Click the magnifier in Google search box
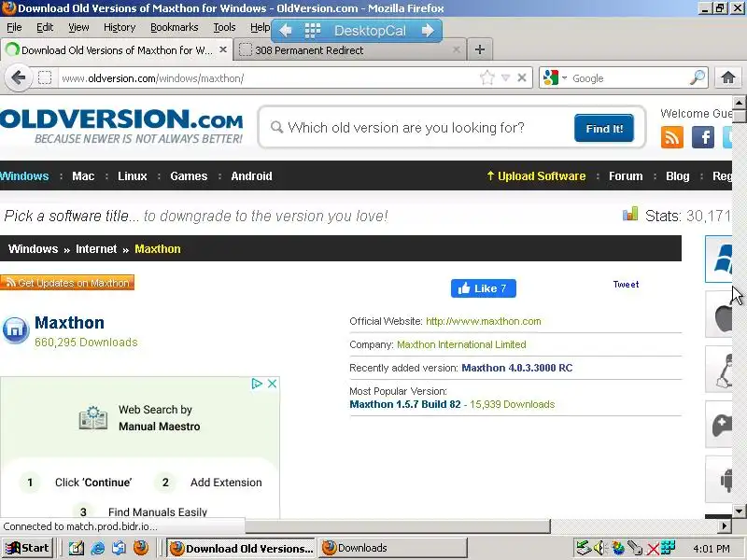The height and width of the screenshot is (560, 747). tap(698, 77)
